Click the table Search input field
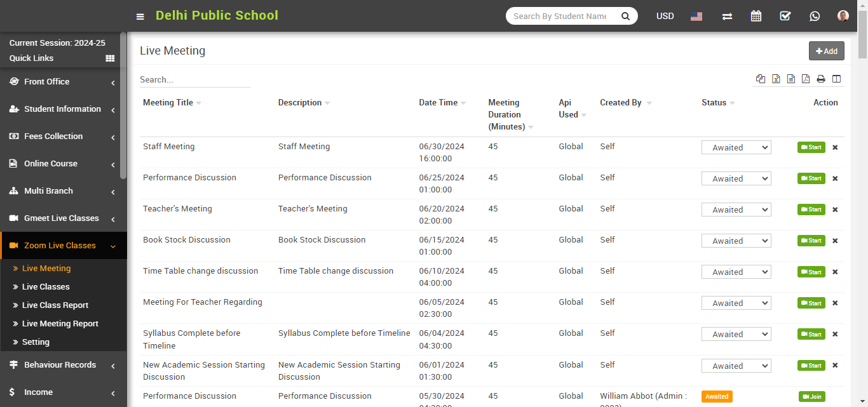This screenshot has height=407, width=868. 195,80
